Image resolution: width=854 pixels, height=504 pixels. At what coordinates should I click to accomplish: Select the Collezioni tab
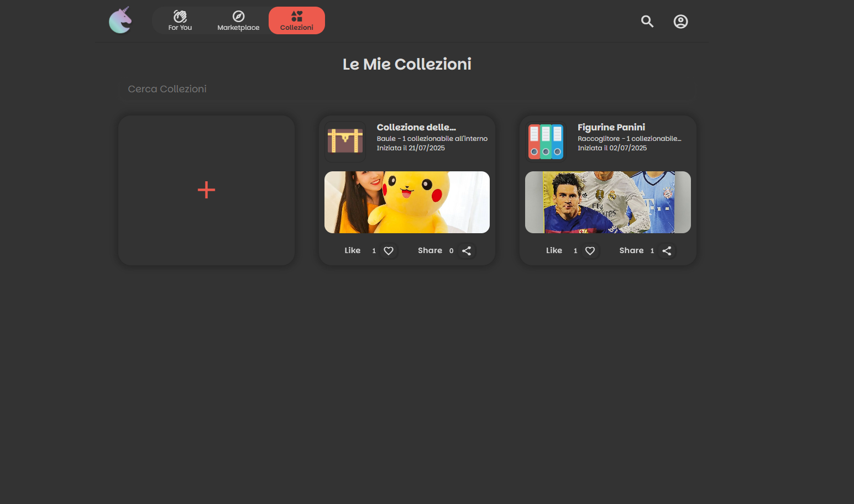pos(297,20)
